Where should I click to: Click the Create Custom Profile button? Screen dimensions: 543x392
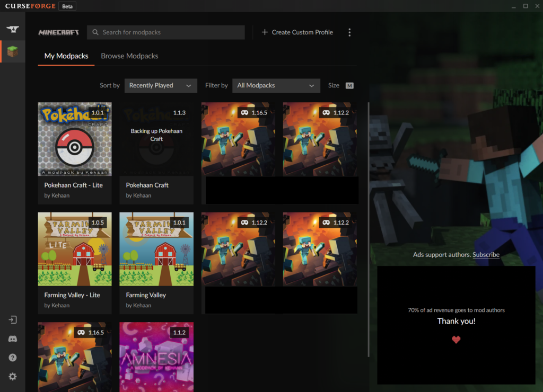coord(297,32)
